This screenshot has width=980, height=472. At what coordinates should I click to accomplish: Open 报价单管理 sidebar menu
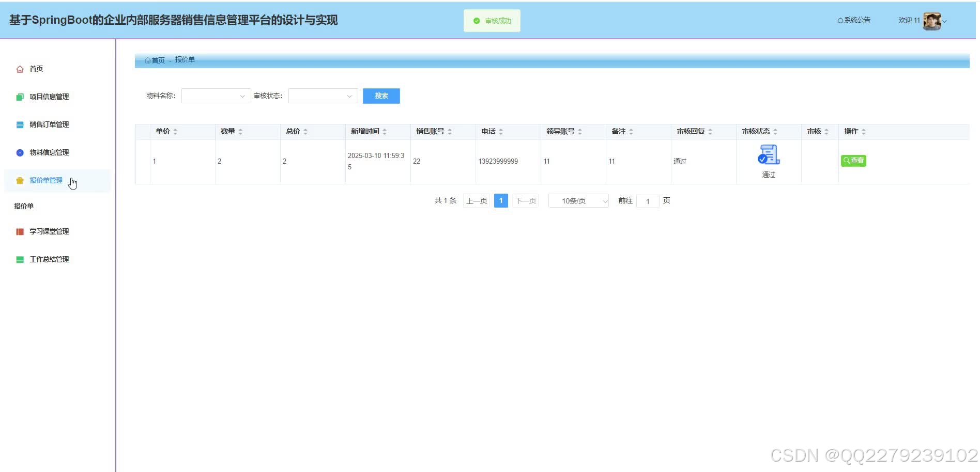(x=46, y=181)
